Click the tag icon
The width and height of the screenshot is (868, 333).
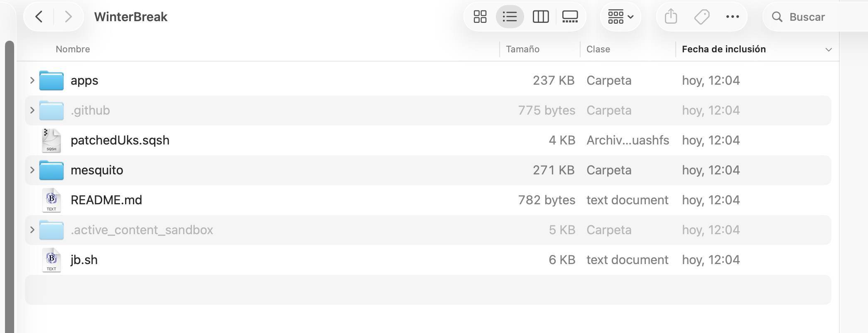(x=702, y=17)
